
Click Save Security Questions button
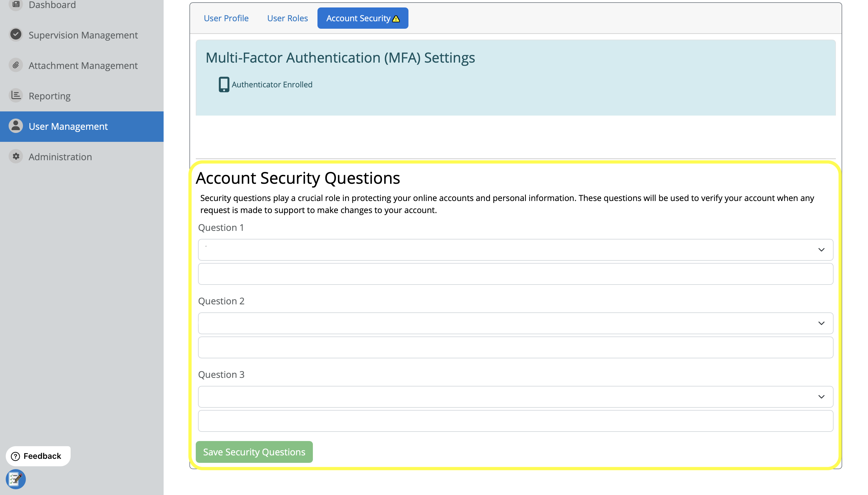click(x=254, y=452)
